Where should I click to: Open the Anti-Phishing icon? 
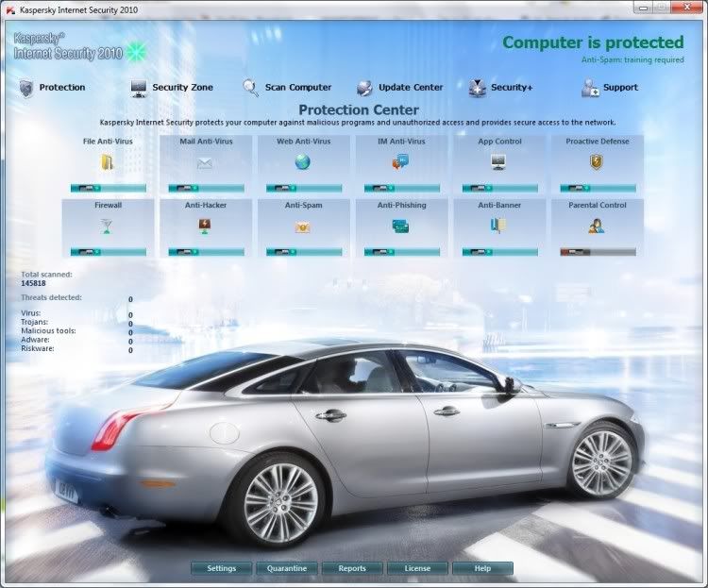[x=400, y=226]
